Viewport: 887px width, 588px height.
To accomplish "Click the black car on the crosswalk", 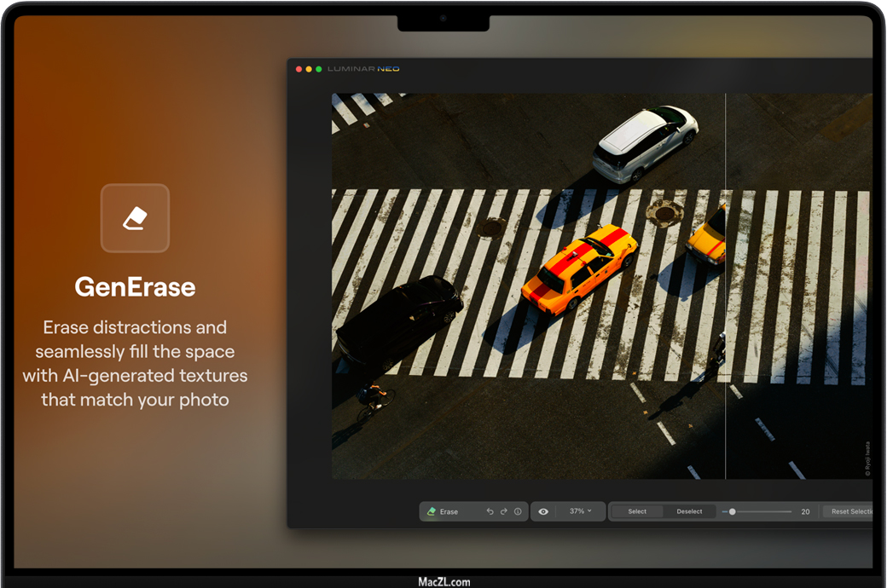I will [400, 319].
